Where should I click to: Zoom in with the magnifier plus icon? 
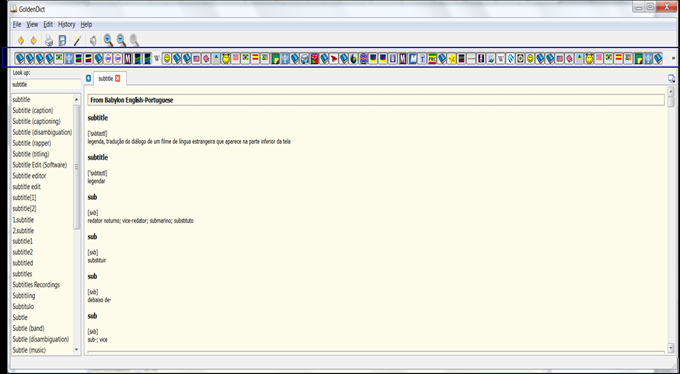click(108, 40)
